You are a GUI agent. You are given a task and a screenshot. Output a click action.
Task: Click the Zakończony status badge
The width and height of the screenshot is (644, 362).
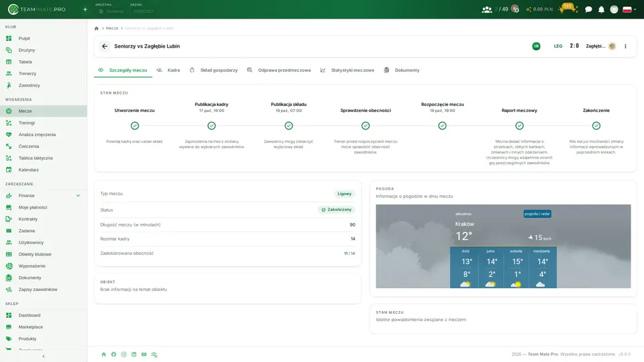click(336, 210)
